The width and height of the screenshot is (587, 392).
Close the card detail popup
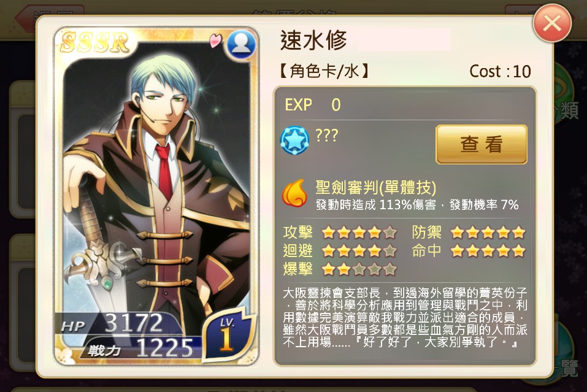(x=552, y=23)
